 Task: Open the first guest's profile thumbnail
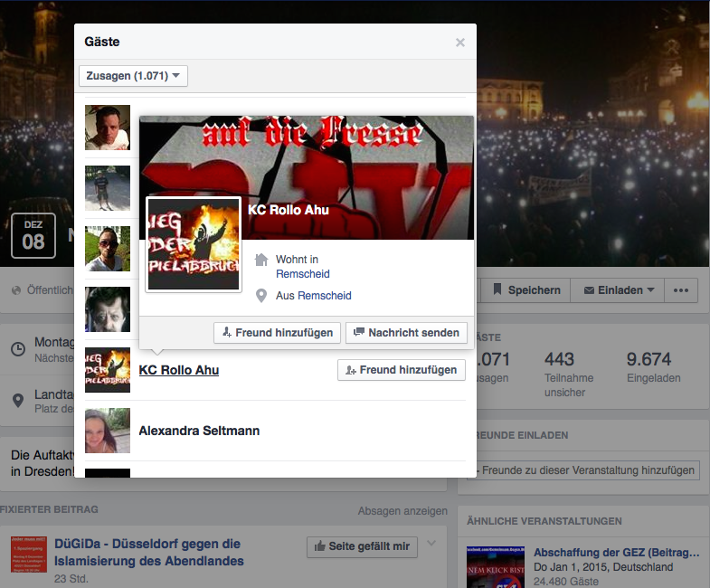tap(107, 127)
